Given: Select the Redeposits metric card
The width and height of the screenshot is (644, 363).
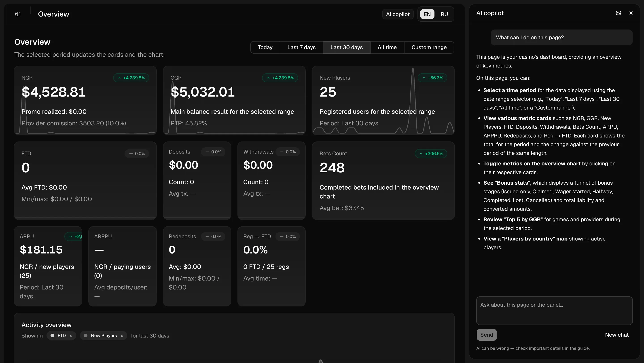Looking at the screenshot, I should pos(197,266).
